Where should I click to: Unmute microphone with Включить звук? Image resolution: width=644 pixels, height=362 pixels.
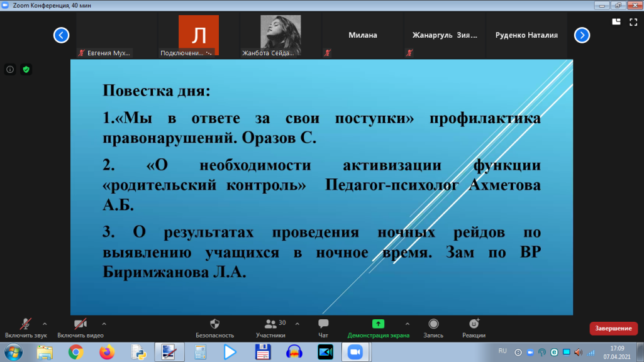(25, 328)
